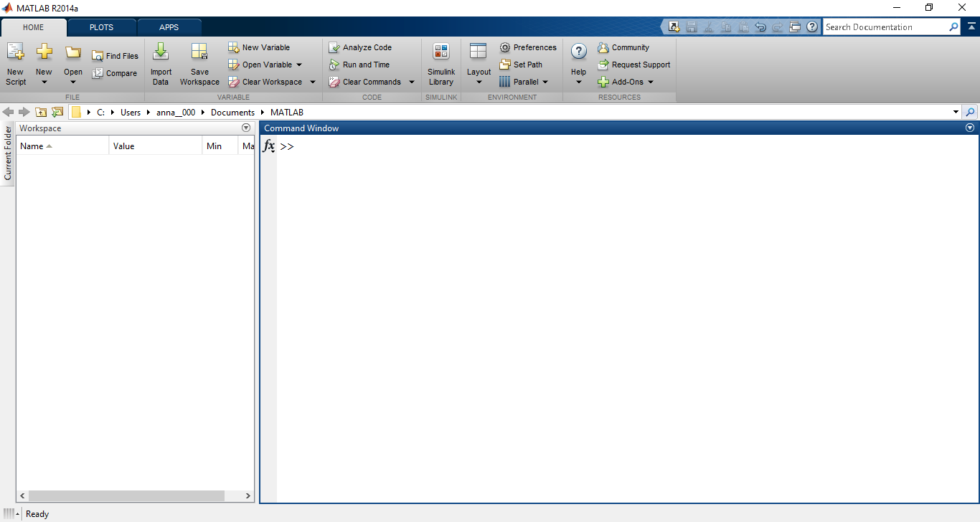Open Command Window actions menu
This screenshot has width=980, height=522.
(970, 128)
